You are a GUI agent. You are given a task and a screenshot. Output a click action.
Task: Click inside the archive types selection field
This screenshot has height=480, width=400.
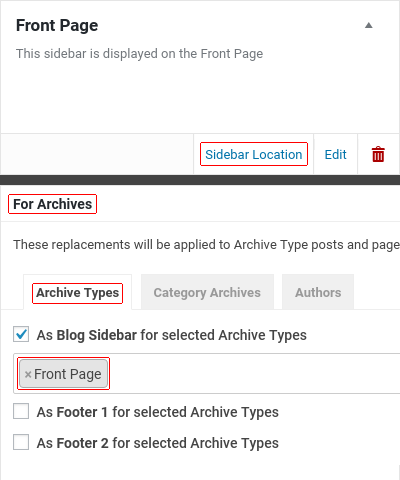tap(253, 374)
